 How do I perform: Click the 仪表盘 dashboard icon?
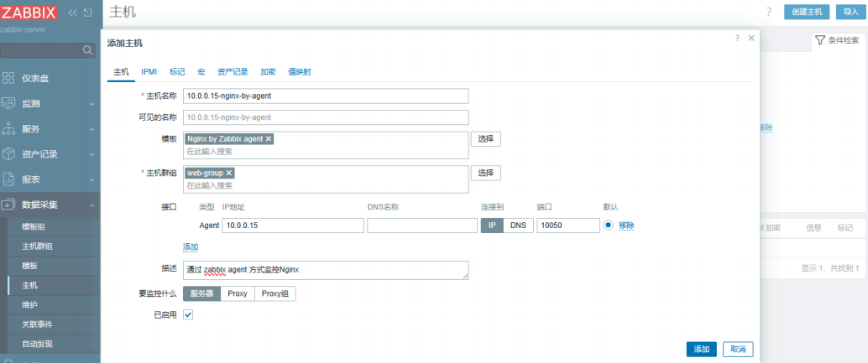tap(8, 78)
